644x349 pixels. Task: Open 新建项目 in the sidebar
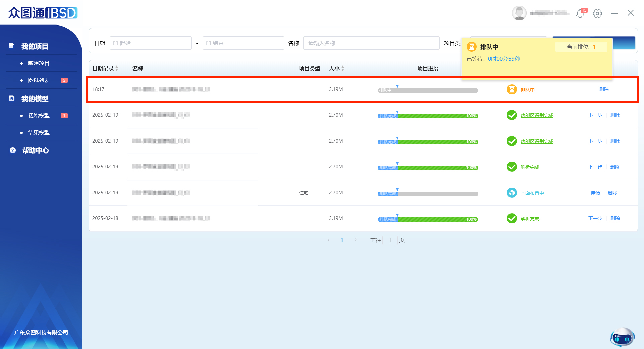(x=39, y=63)
